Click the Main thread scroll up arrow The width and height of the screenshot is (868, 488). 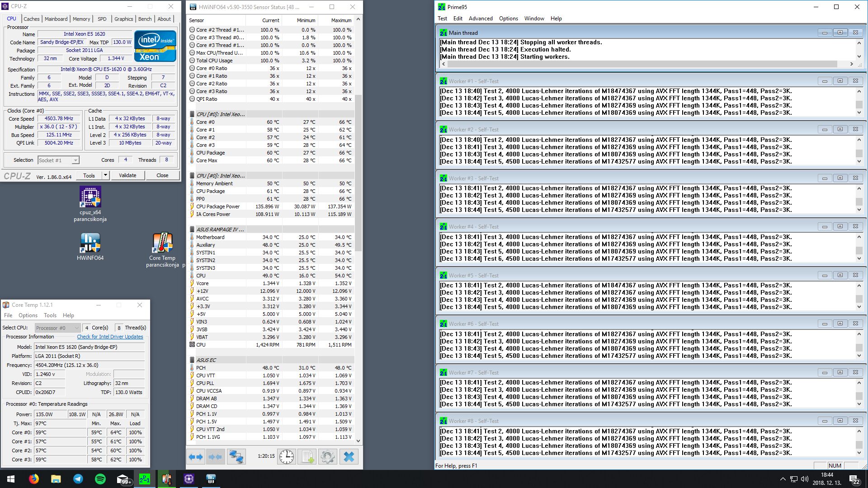(x=859, y=42)
